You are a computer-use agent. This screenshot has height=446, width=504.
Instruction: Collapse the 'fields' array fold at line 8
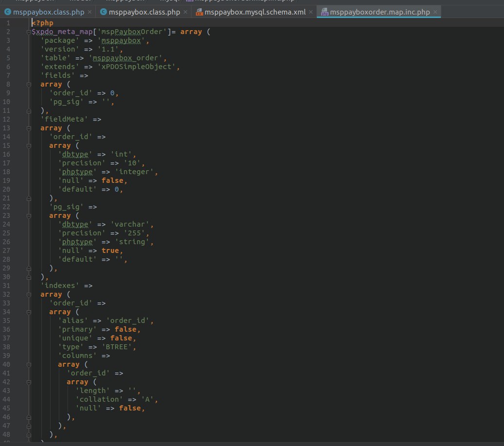point(29,85)
